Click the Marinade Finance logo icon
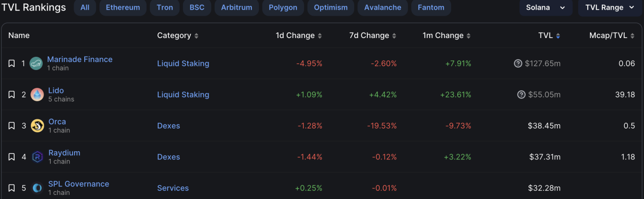 [37, 63]
